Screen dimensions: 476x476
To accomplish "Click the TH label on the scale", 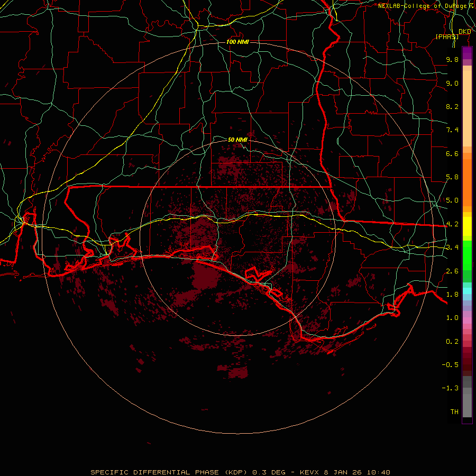I will (x=454, y=412).
